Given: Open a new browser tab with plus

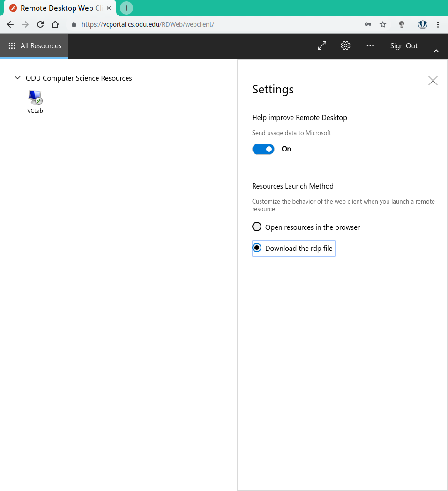Looking at the screenshot, I should click(x=127, y=8).
